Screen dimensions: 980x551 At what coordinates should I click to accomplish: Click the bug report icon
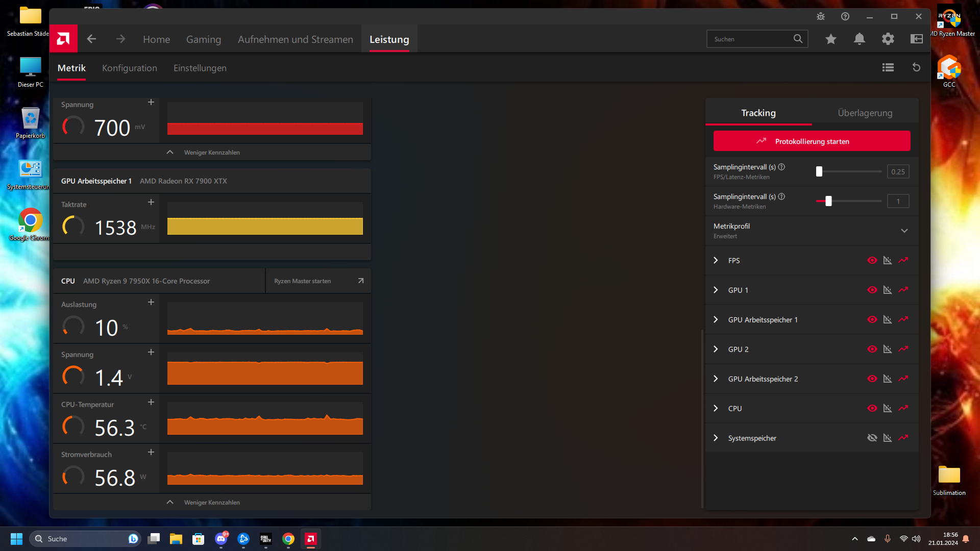coord(821,16)
